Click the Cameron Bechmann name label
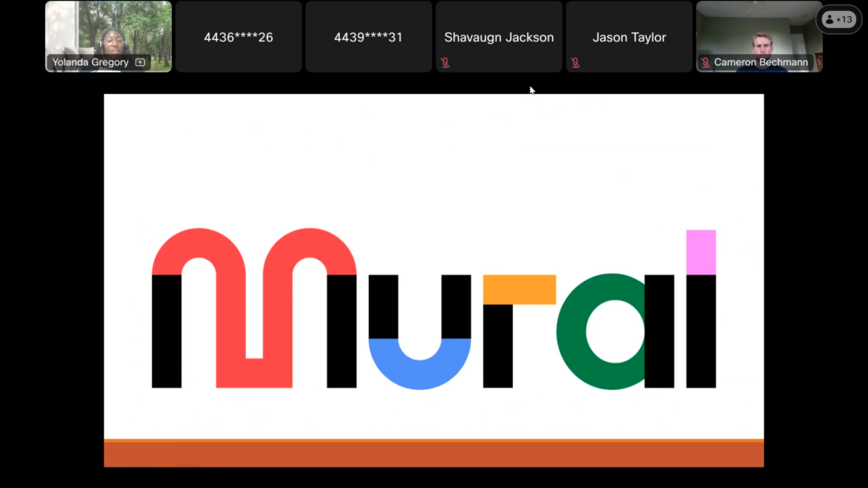The width and height of the screenshot is (868, 488). pos(760,63)
